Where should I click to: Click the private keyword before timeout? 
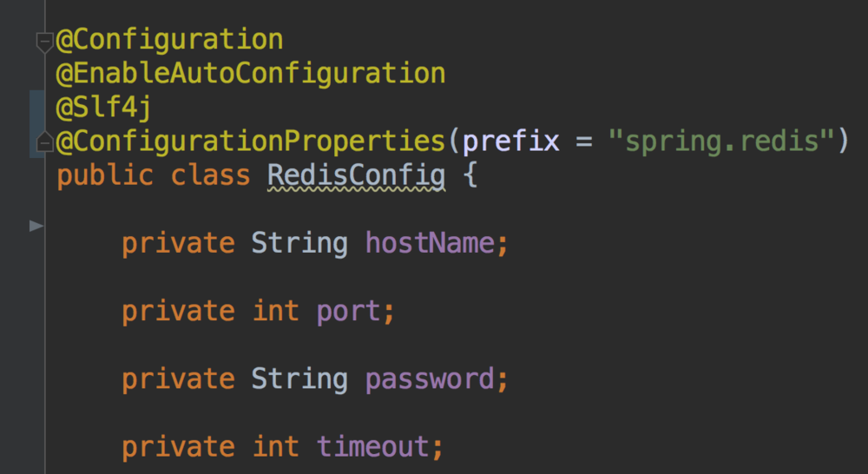tap(178, 446)
